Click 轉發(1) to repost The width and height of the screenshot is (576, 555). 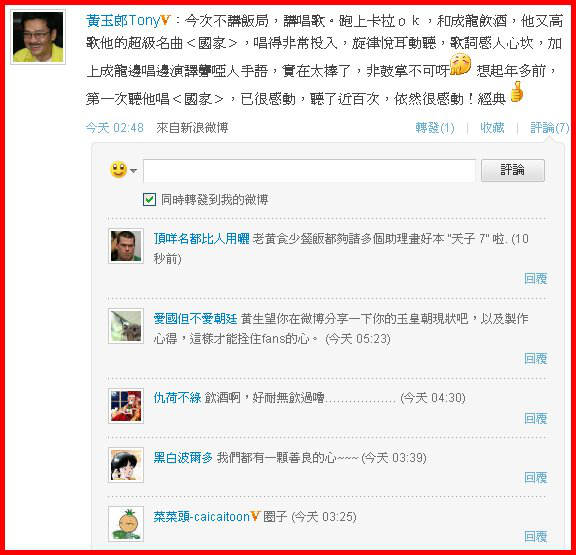[435, 128]
